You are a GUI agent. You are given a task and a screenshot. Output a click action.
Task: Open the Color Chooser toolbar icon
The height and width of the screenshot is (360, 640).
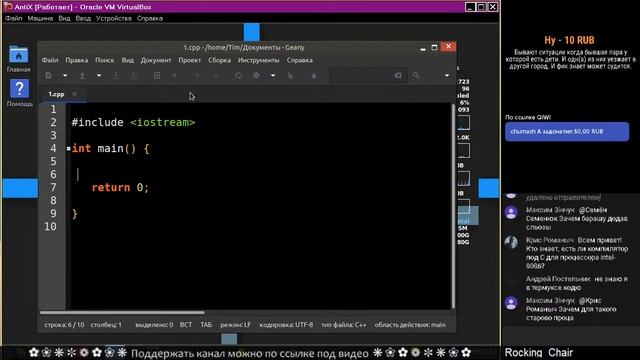pyautogui.click(x=313, y=76)
